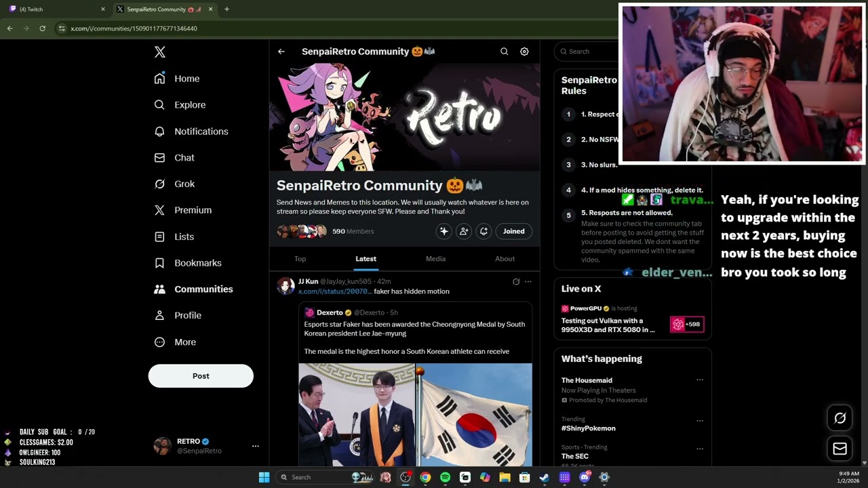Open Explore in the sidebar

point(180,105)
